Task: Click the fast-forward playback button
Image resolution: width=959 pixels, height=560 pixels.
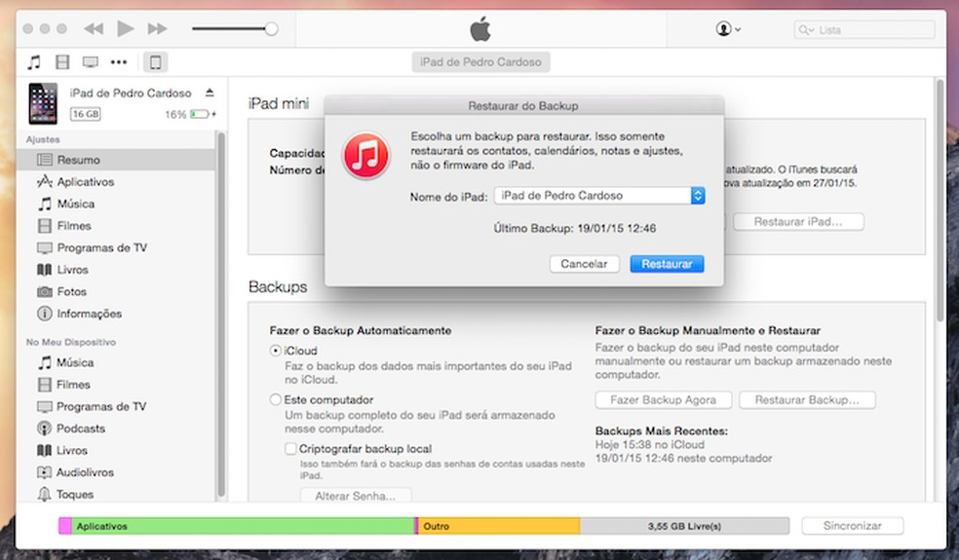Action: click(x=157, y=28)
